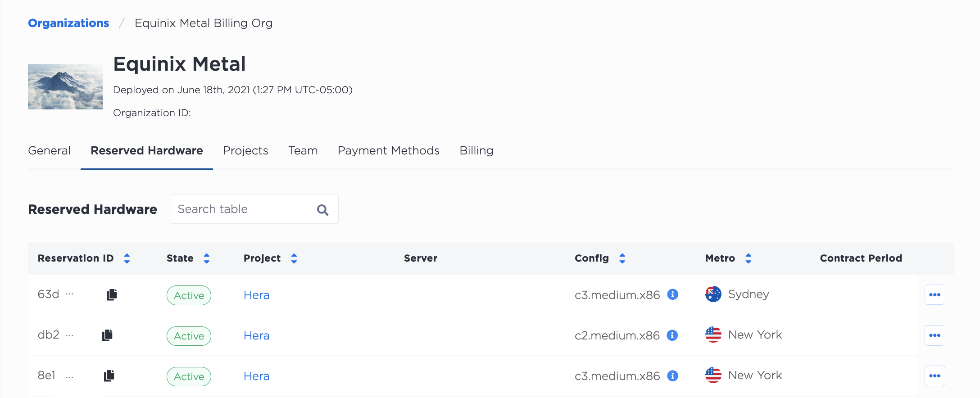Click the US flag in db2 row
980x398 pixels.
click(713, 335)
